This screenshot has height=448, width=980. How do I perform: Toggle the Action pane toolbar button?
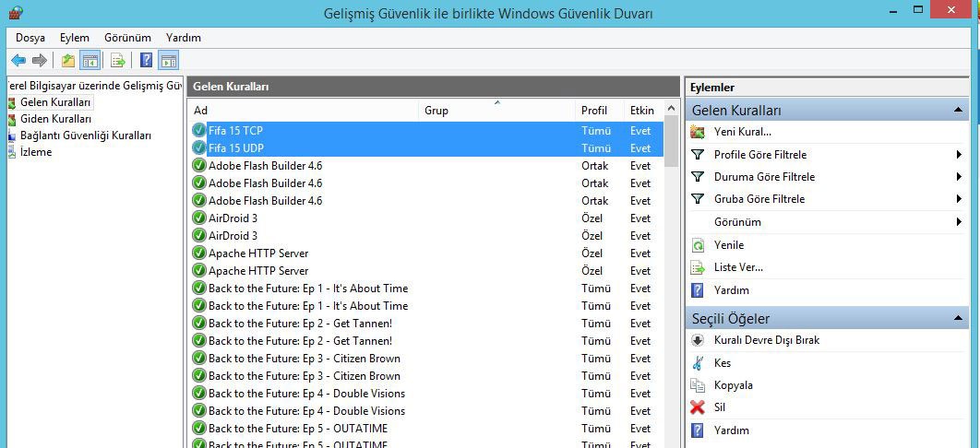coord(168,61)
